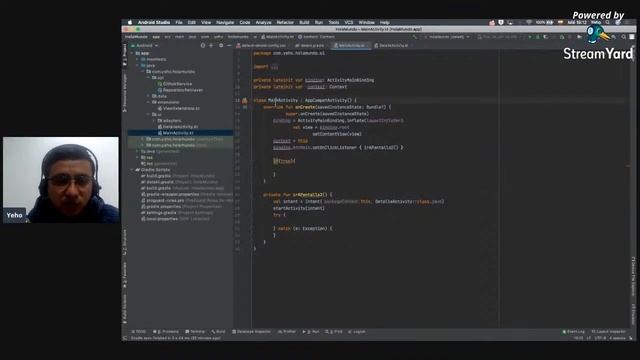Open the Problems tool window
Screen dimensions: 640x360
pos(166,331)
